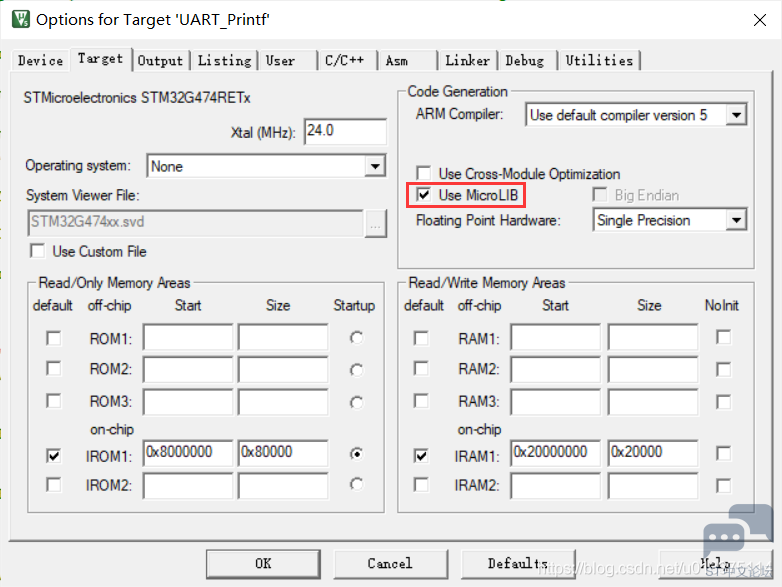Image resolution: width=782 pixels, height=587 pixels.
Task: Check the RAM1 default checkbox
Action: click(x=421, y=338)
